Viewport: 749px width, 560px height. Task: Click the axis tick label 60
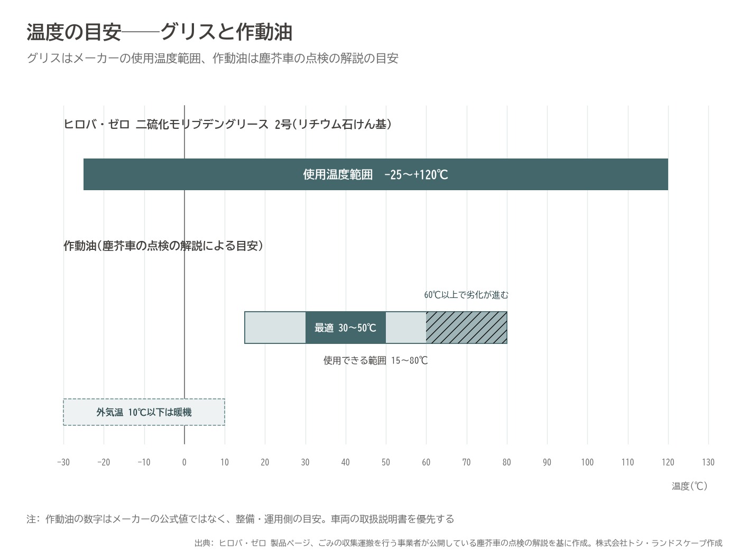tap(426, 462)
